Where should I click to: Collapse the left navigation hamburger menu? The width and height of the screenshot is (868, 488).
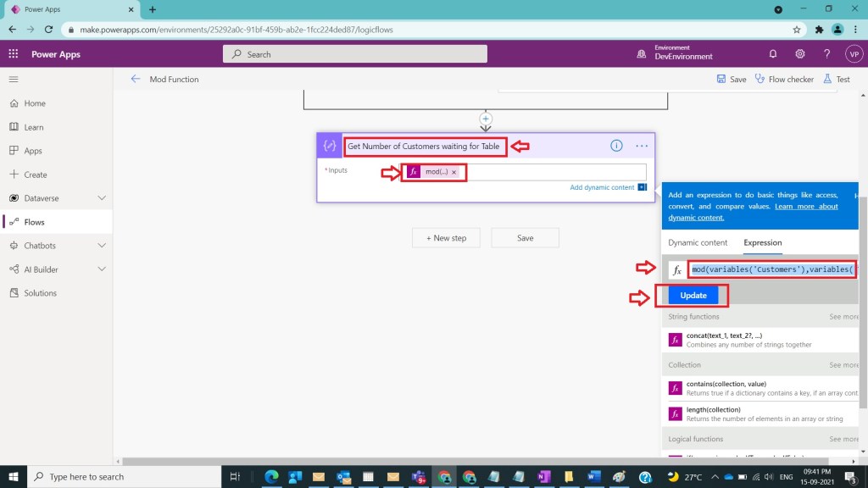14,79
